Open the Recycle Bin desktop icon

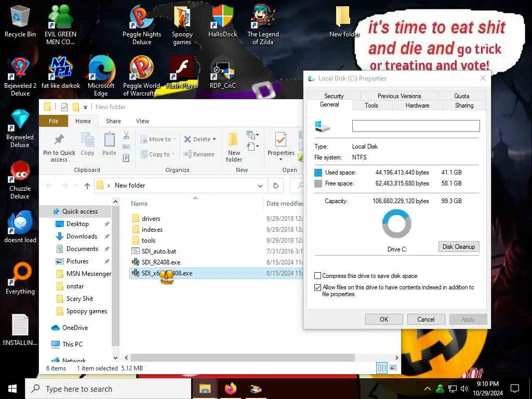coord(20,22)
